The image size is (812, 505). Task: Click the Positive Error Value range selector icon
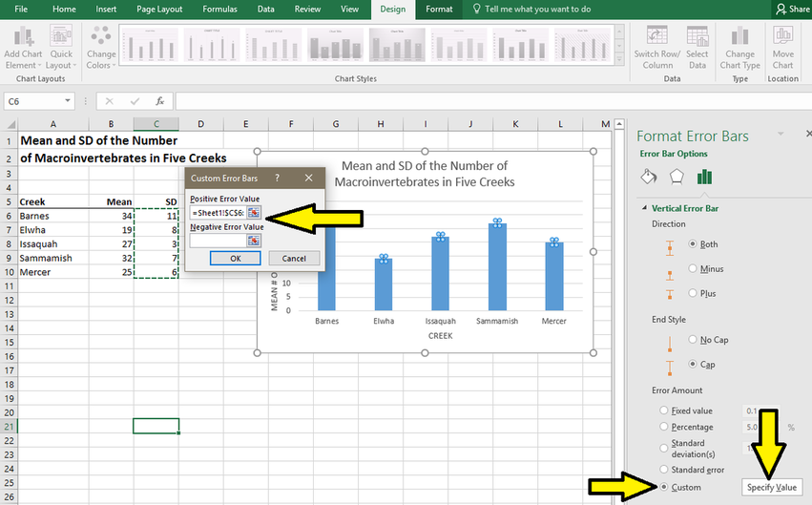[x=254, y=212]
